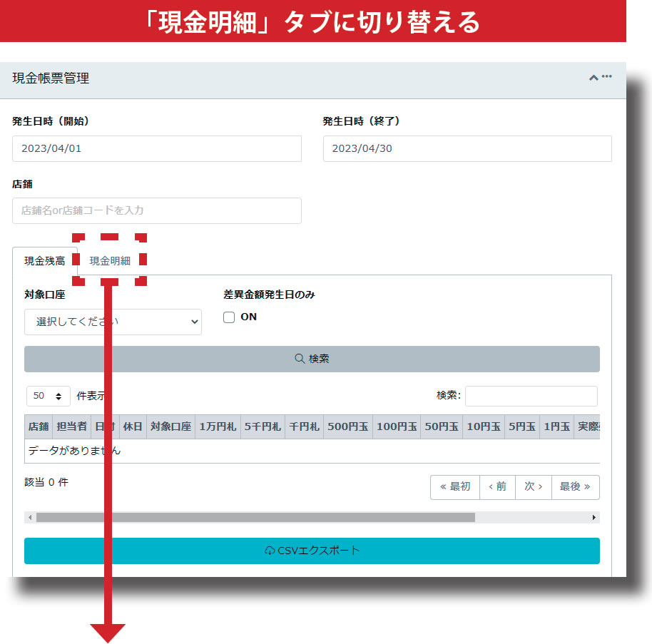
Task: Change the 50 件表示 page size selector
Action: 49,396
